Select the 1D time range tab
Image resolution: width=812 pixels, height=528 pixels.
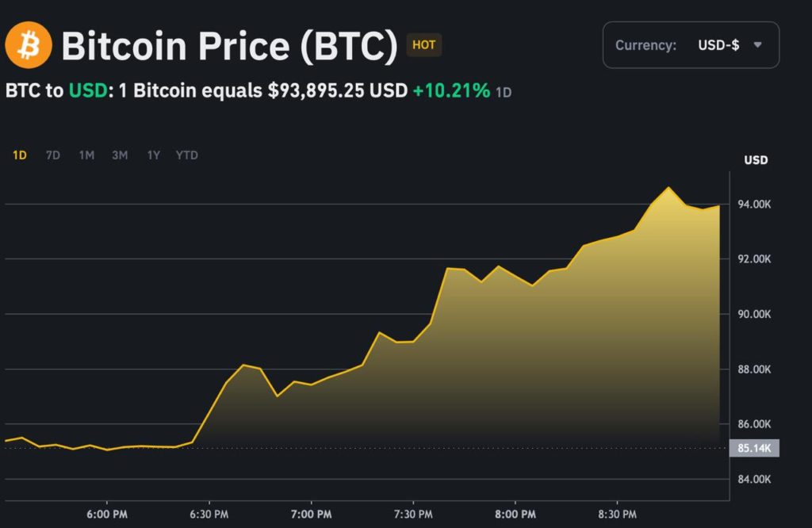click(x=20, y=155)
